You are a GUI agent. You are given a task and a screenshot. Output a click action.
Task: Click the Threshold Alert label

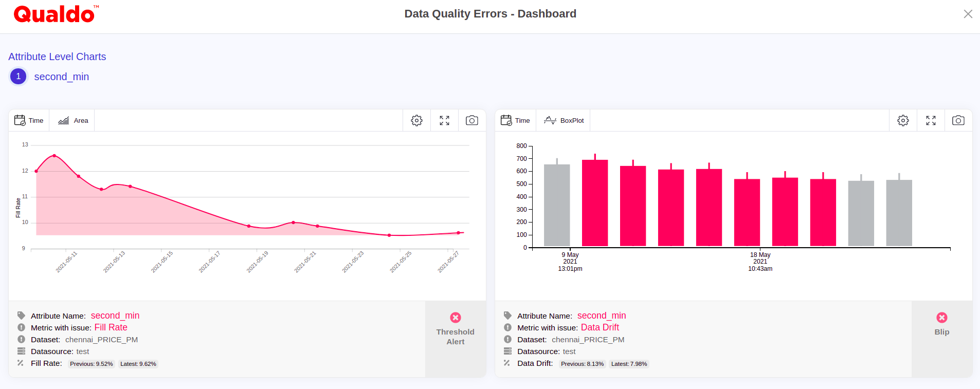point(456,337)
